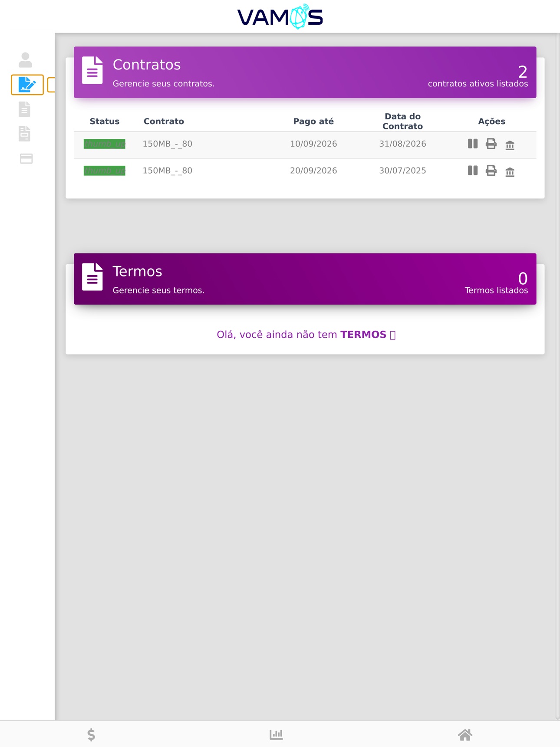Open the invoice file sidebar icon

click(x=25, y=134)
